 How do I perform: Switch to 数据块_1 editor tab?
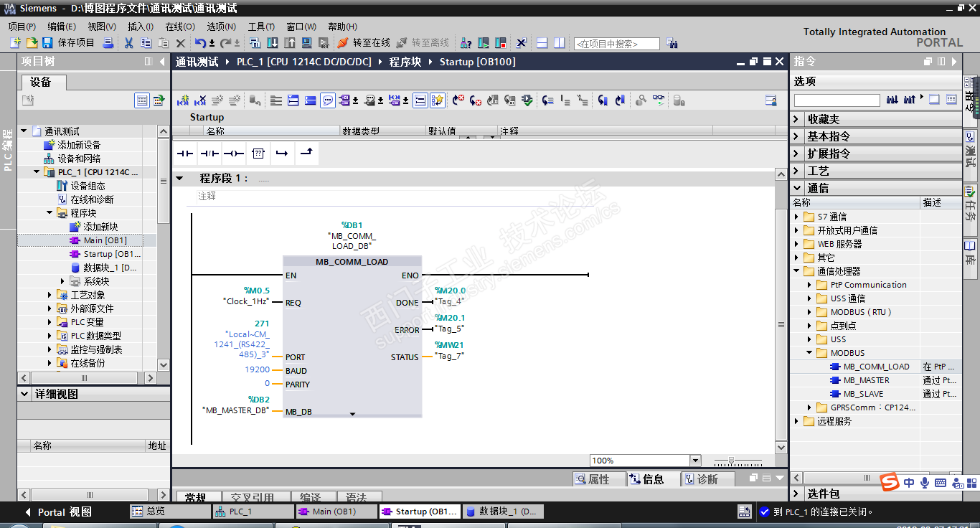(x=502, y=511)
